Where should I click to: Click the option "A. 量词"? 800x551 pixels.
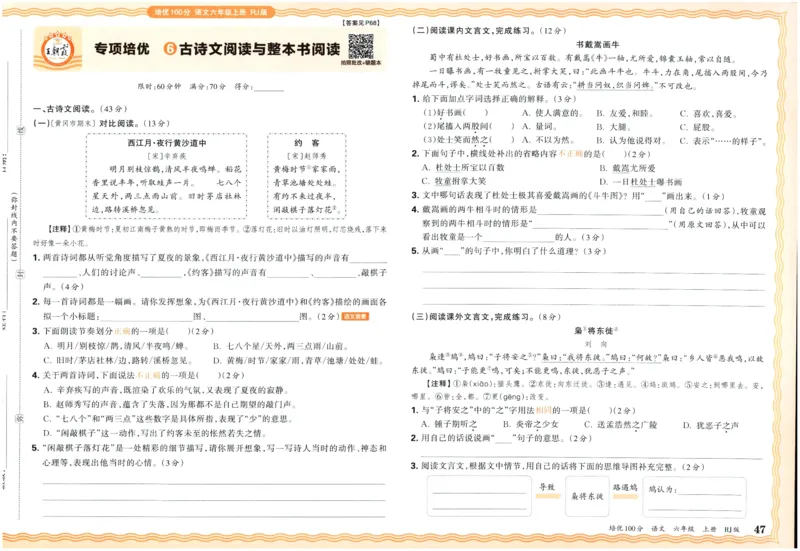(539, 127)
